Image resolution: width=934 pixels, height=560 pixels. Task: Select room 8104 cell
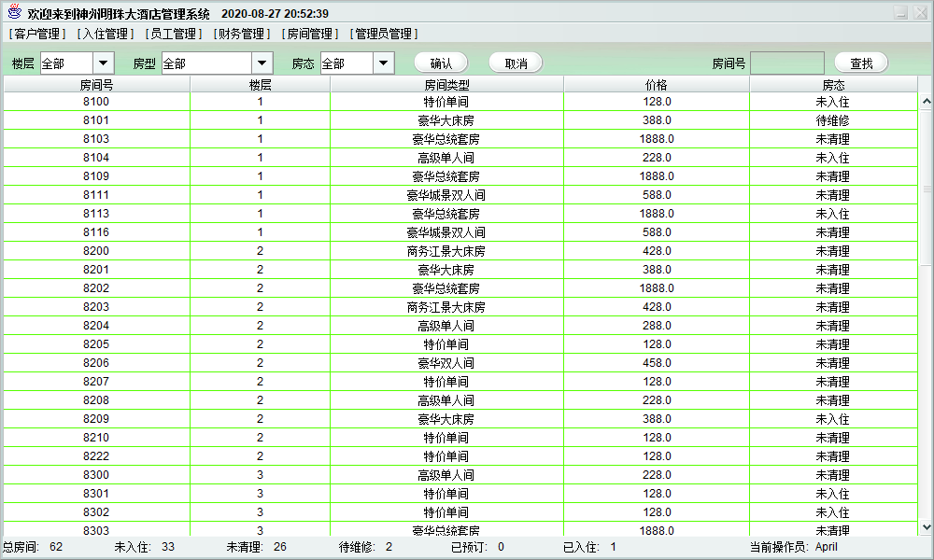[96, 158]
